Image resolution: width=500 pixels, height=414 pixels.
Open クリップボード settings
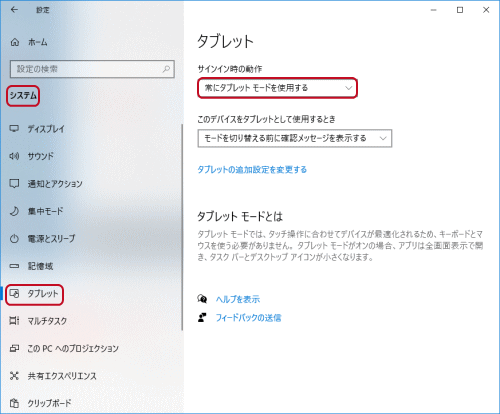(49, 403)
